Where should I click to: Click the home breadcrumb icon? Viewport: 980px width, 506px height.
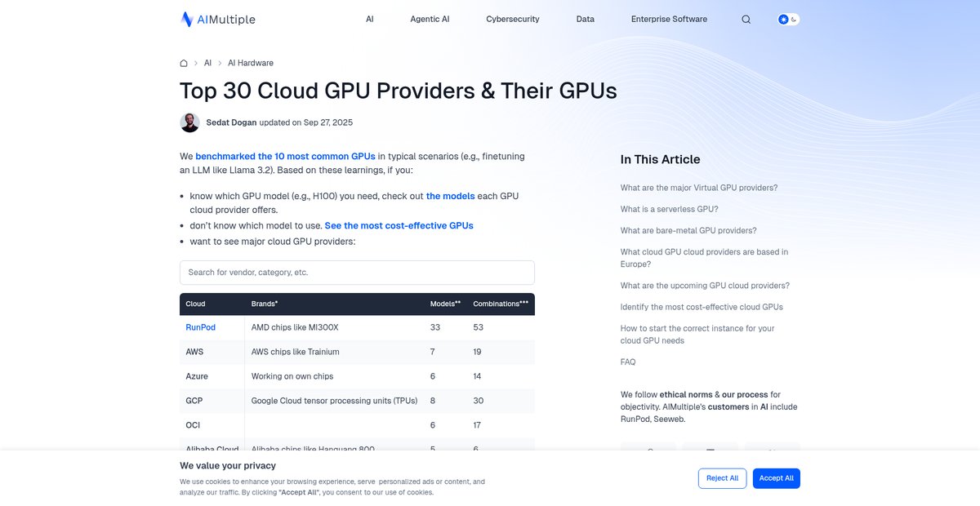tap(184, 63)
